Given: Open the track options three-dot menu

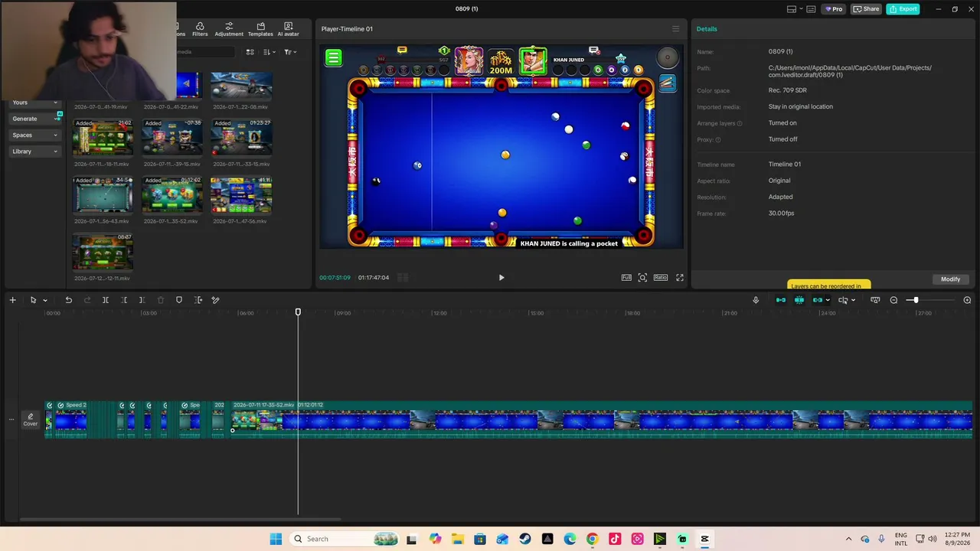Looking at the screenshot, I should click(x=11, y=419).
